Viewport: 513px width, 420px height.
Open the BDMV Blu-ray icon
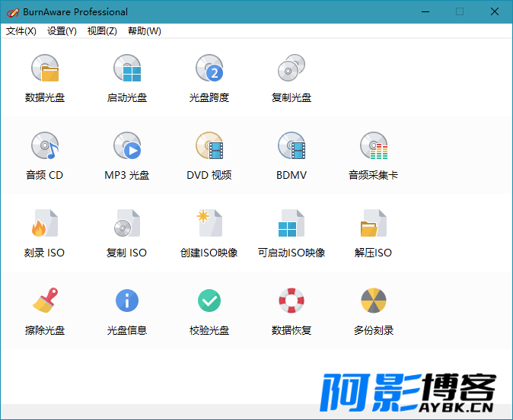click(292, 145)
